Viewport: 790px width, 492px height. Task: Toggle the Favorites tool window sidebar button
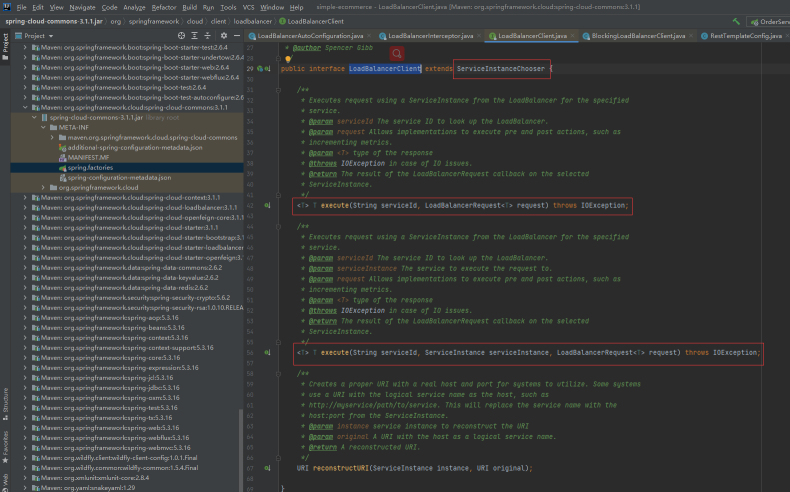click(5, 446)
